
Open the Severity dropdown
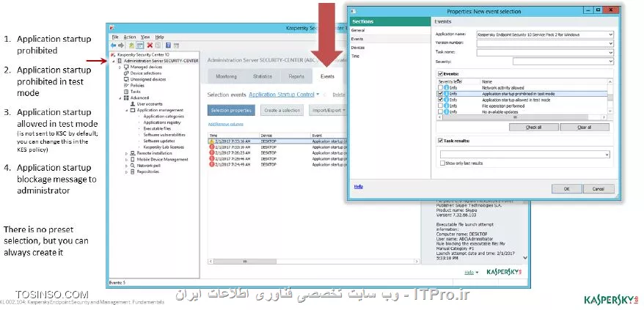pos(611,62)
